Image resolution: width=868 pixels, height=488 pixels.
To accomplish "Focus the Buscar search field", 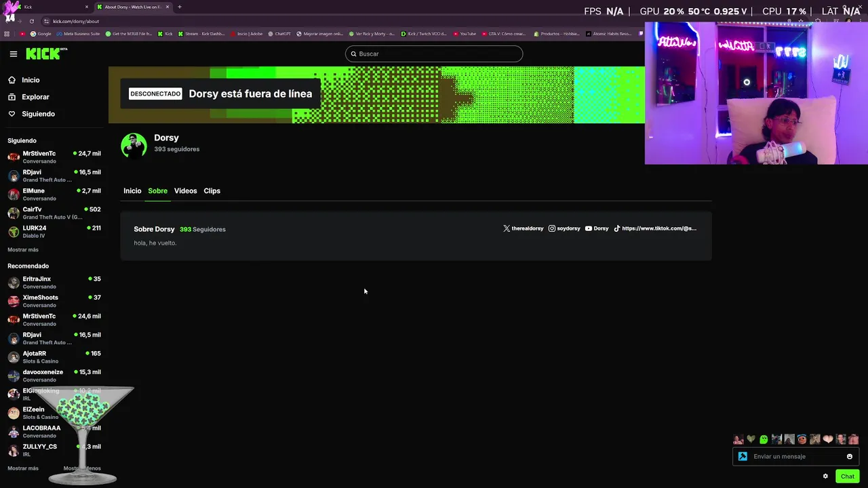I will point(434,54).
